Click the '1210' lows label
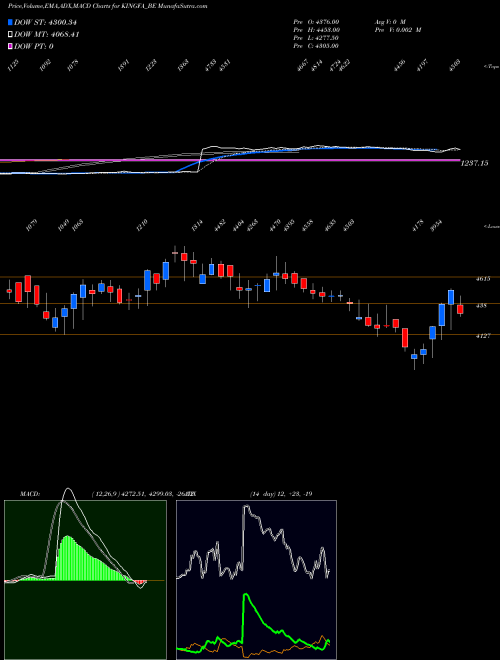Screen dimensions: 500x660 coord(143,224)
